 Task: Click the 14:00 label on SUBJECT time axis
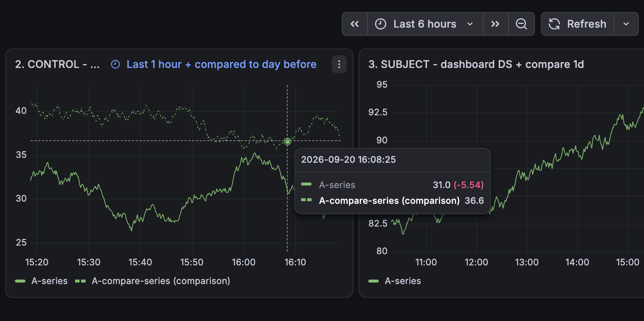click(x=577, y=262)
